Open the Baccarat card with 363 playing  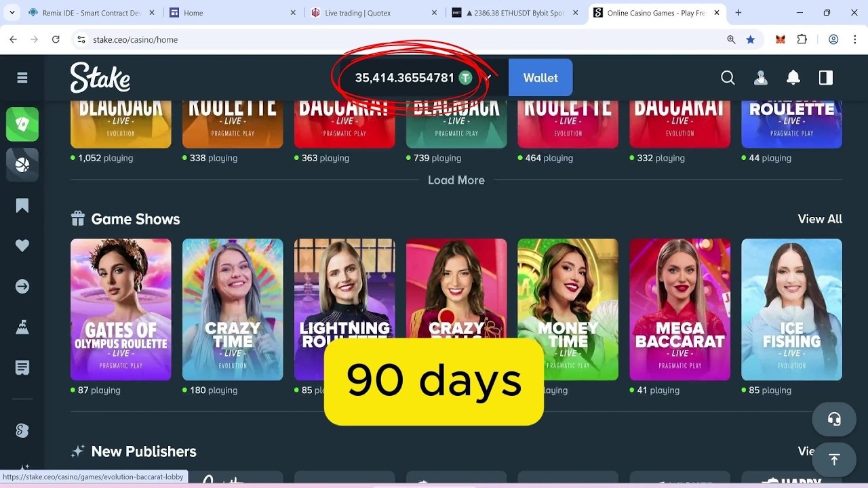point(344,124)
